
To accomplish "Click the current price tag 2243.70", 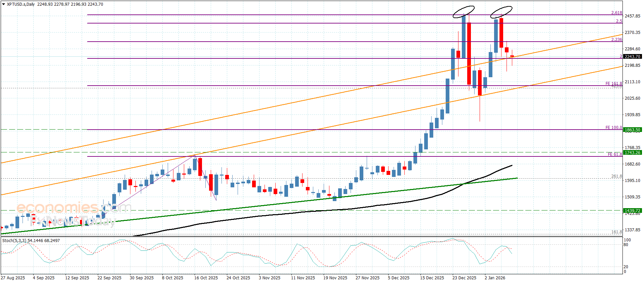I will coord(632,57).
